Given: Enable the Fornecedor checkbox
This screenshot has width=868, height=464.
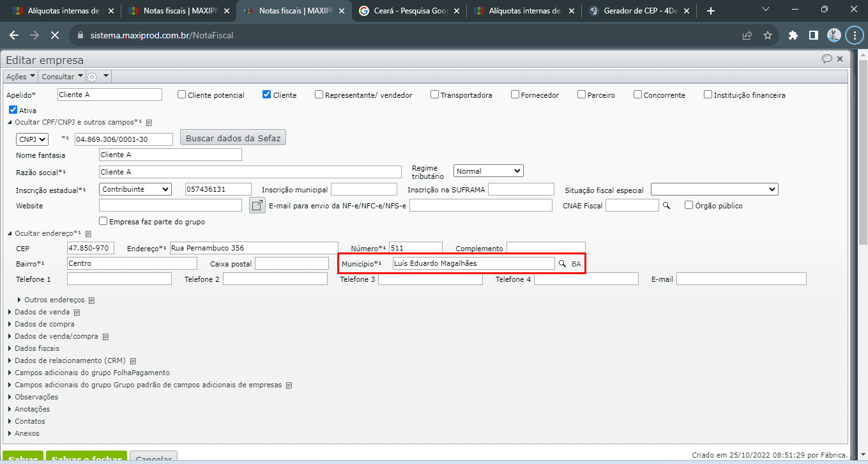Looking at the screenshot, I should (515, 95).
